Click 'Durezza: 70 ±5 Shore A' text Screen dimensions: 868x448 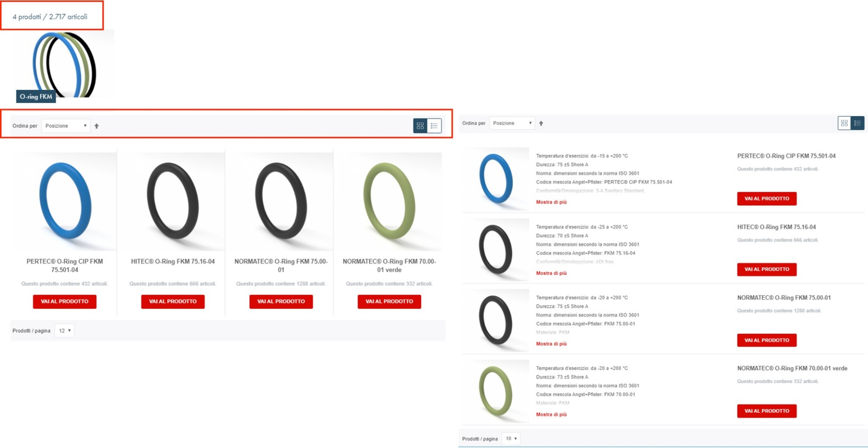pos(562,236)
